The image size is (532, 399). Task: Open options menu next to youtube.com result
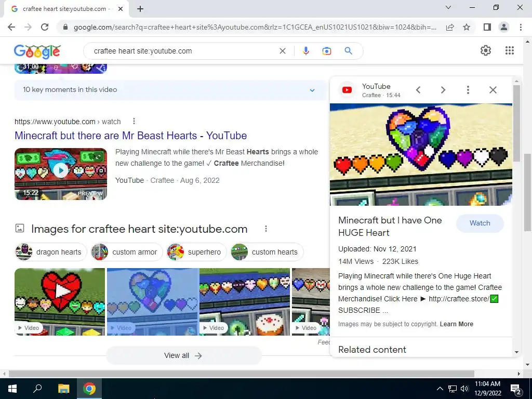[x=134, y=121]
